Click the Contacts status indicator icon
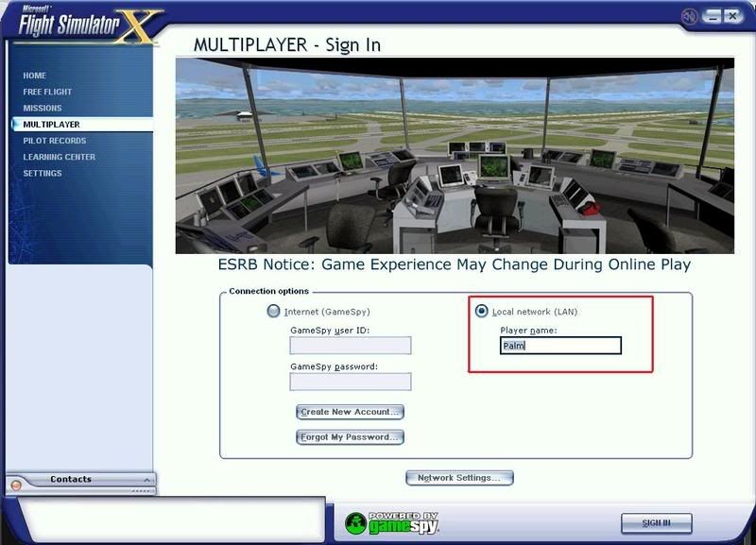The image size is (756, 545). click(x=16, y=485)
